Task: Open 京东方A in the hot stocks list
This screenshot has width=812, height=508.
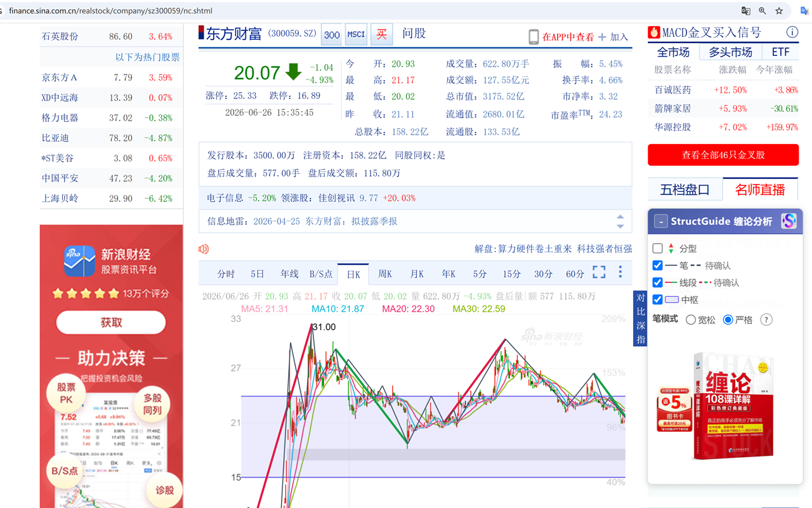Action: 60,77
